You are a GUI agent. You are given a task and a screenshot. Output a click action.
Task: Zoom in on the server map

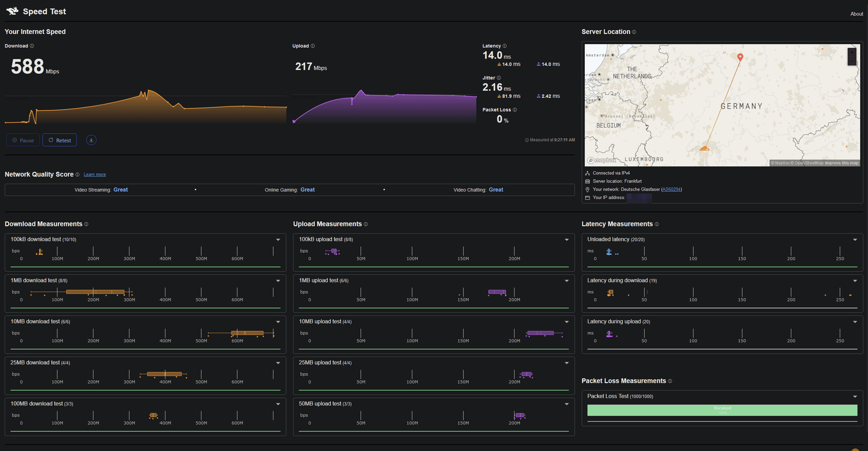(x=852, y=53)
